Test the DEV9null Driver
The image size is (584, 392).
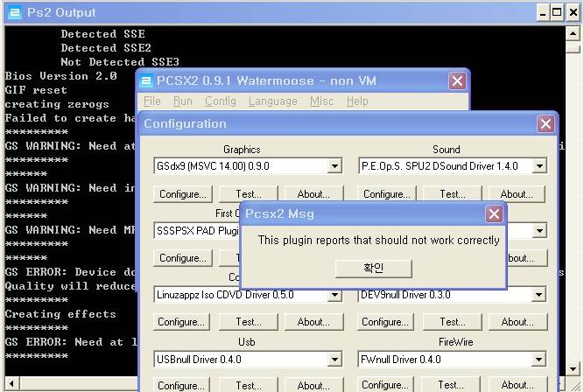pos(452,322)
